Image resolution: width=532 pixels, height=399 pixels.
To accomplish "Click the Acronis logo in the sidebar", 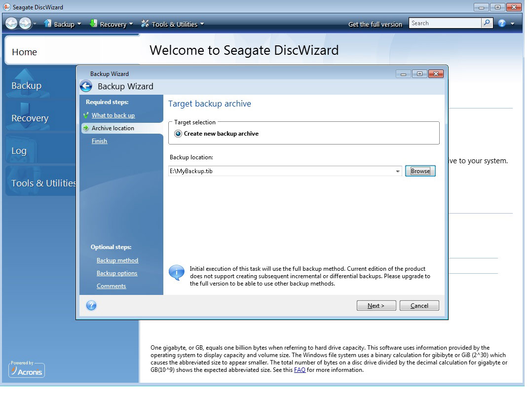I will [27, 369].
